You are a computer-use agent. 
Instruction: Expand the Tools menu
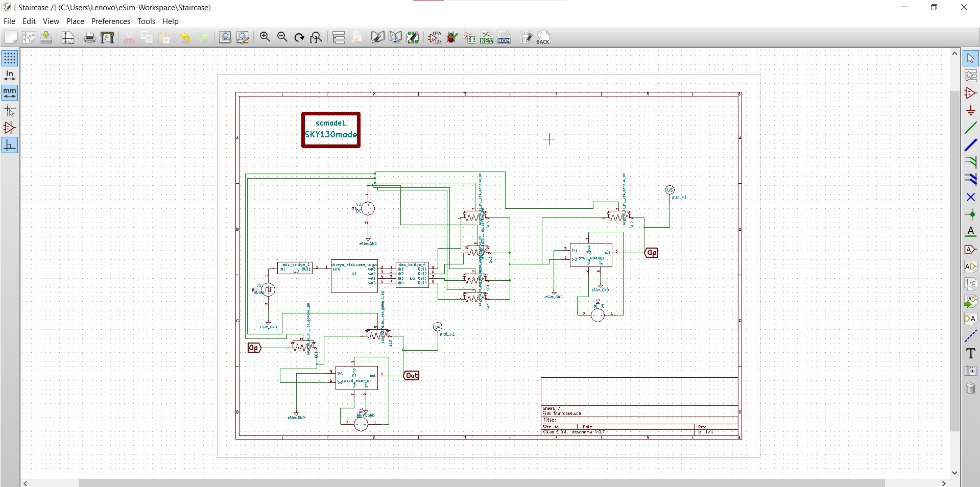146,21
